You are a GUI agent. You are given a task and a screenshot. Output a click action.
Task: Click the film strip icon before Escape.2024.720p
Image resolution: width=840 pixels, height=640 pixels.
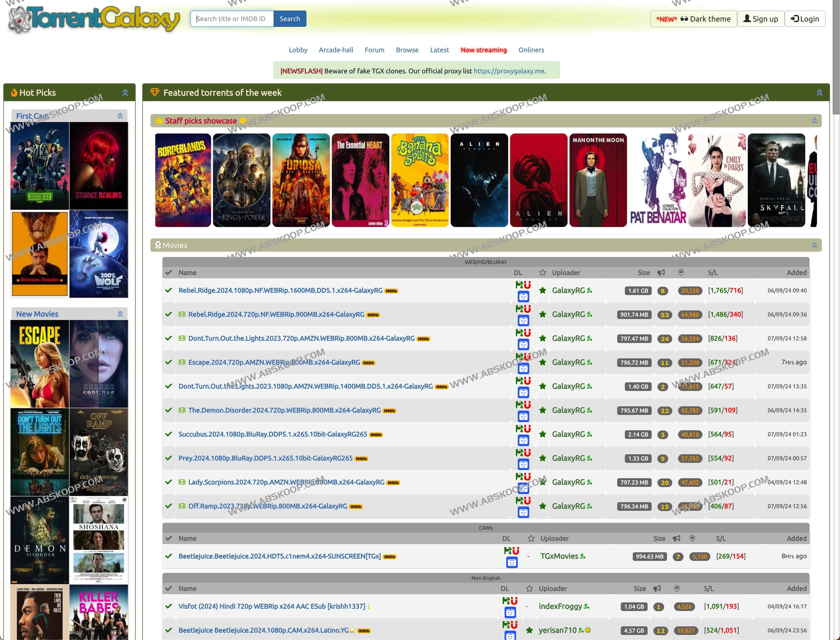(x=182, y=362)
